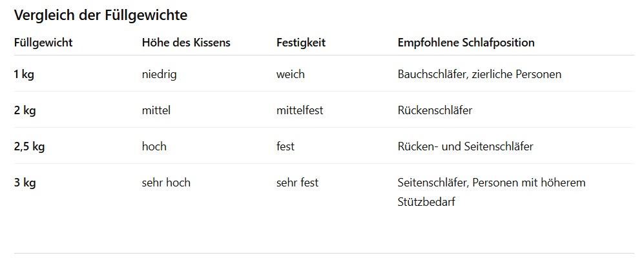Select the "mittel" height cell

tap(156, 110)
